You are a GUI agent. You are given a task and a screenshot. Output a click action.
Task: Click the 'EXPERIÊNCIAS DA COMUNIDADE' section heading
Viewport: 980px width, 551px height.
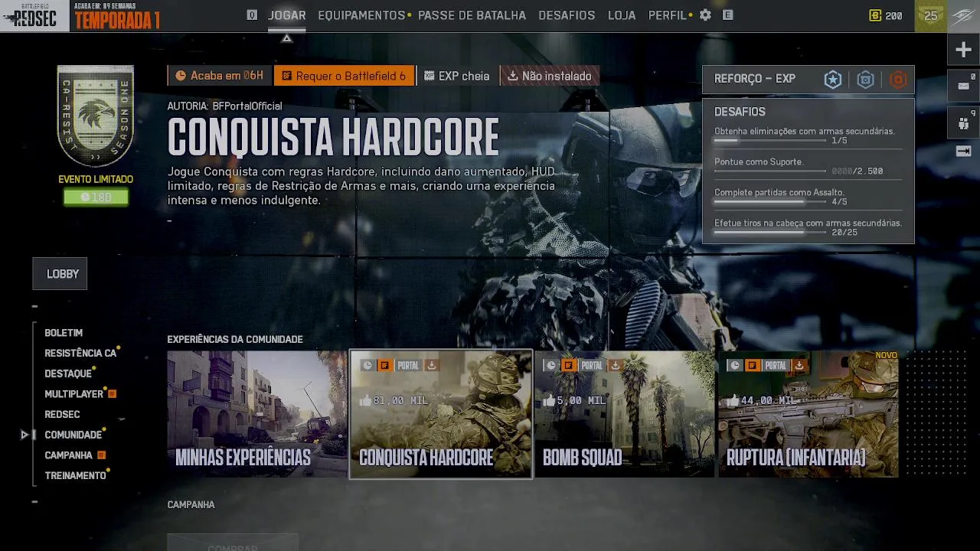(x=235, y=339)
